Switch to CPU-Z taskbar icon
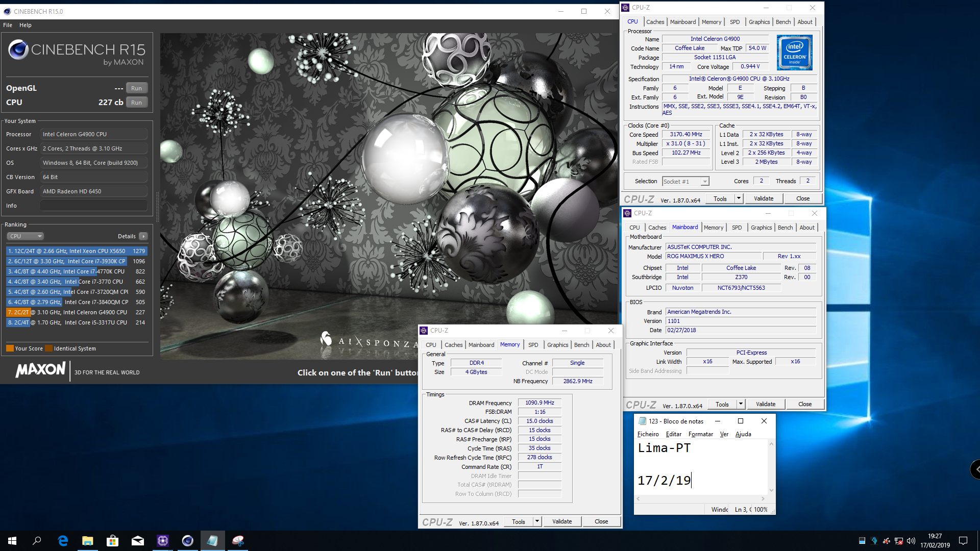This screenshot has height=551, width=980. pyautogui.click(x=163, y=541)
